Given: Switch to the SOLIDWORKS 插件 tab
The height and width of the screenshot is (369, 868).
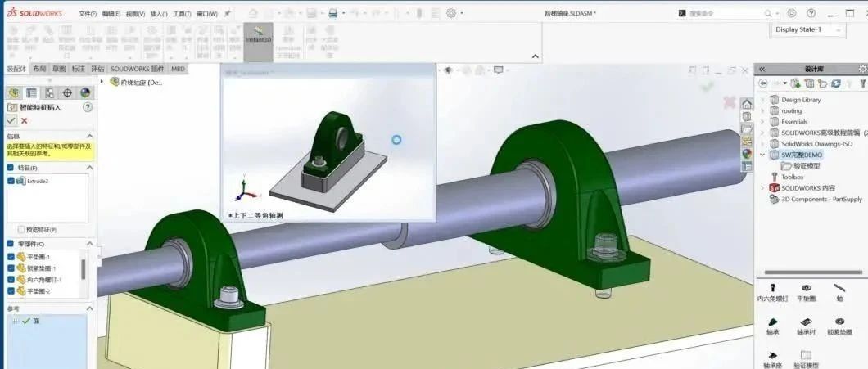Looking at the screenshot, I should (138, 69).
